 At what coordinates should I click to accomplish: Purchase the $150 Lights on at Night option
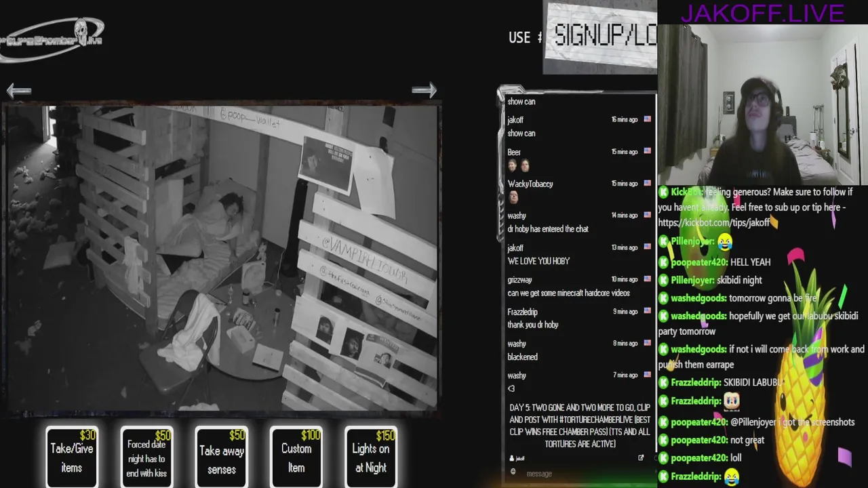pyautogui.click(x=371, y=457)
